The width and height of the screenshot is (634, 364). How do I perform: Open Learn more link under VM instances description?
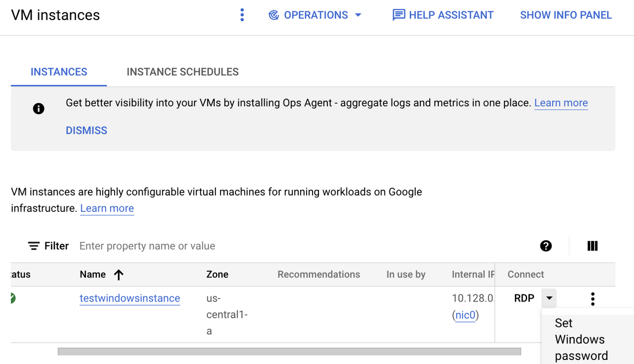[x=107, y=208]
